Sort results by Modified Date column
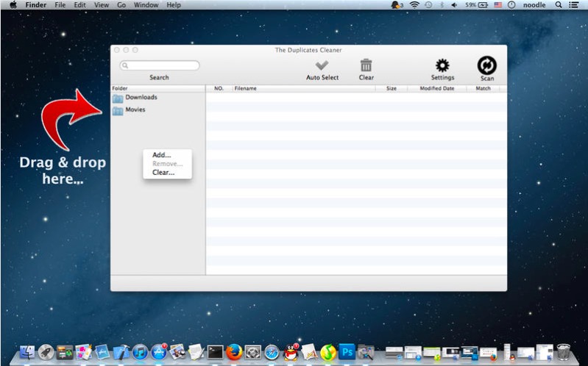The width and height of the screenshot is (588, 366). (437, 88)
